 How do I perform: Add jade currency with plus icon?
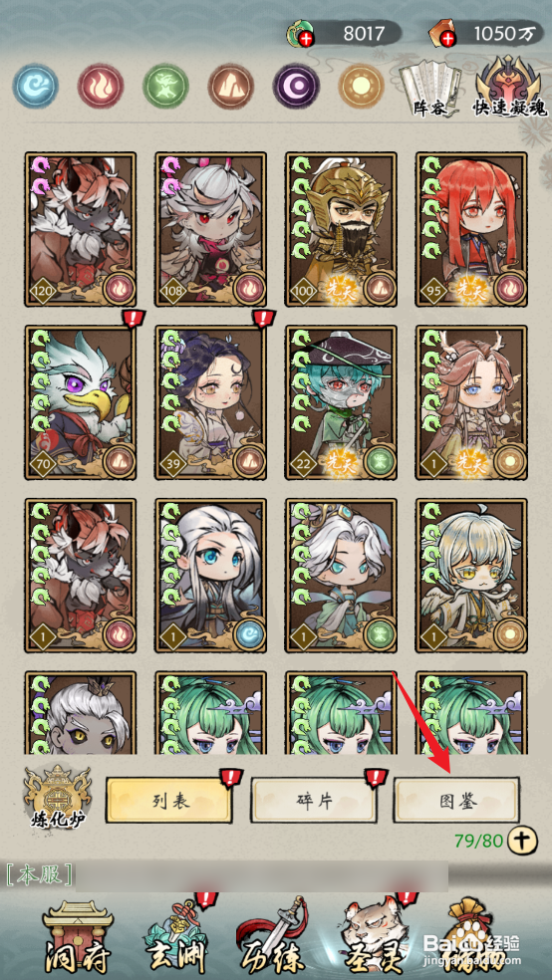pyautogui.click(x=306, y=39)
